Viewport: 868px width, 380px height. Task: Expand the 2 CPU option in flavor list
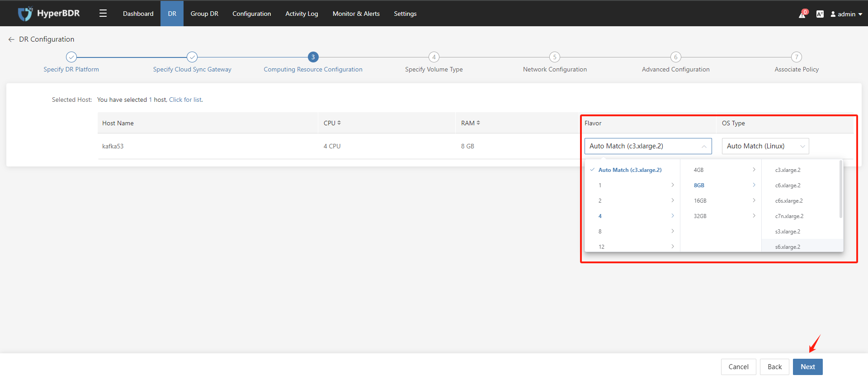[x=632, y=200]
